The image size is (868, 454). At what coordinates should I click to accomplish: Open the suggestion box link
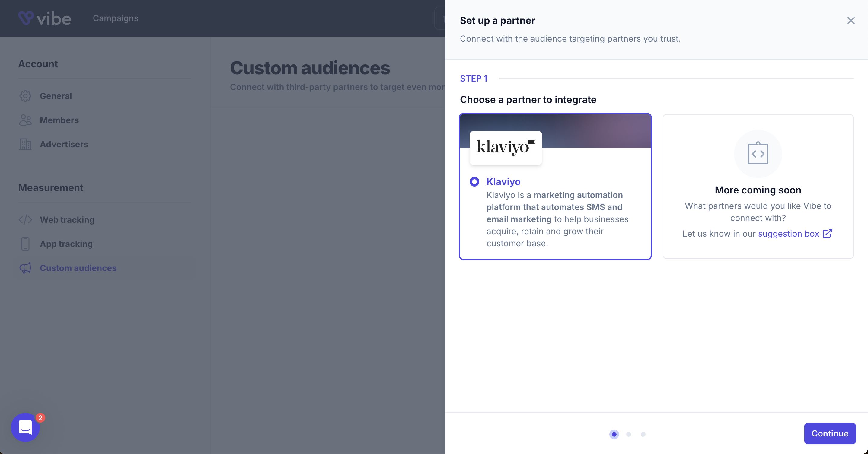click(789, 234)
